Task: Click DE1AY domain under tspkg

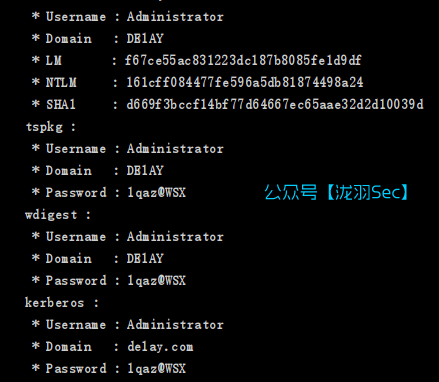Action: pyautogui.click(x=145, y=171)
